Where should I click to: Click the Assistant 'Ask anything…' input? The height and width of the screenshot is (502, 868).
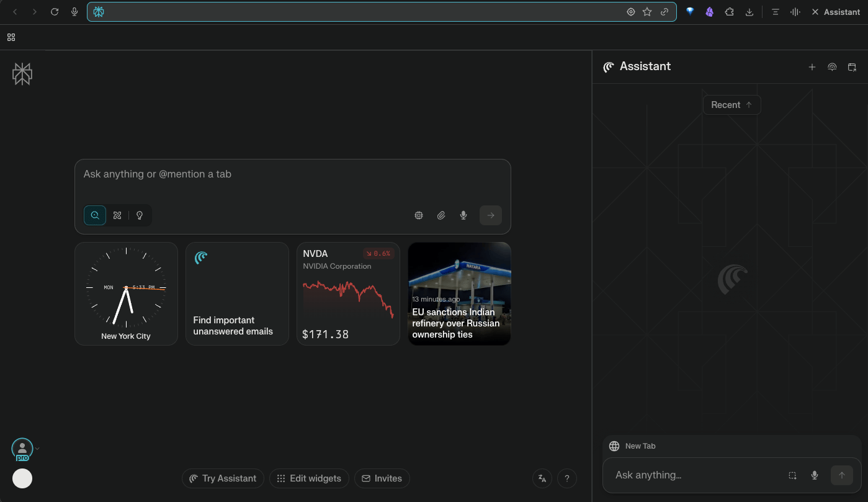click(x=695, y=475)
